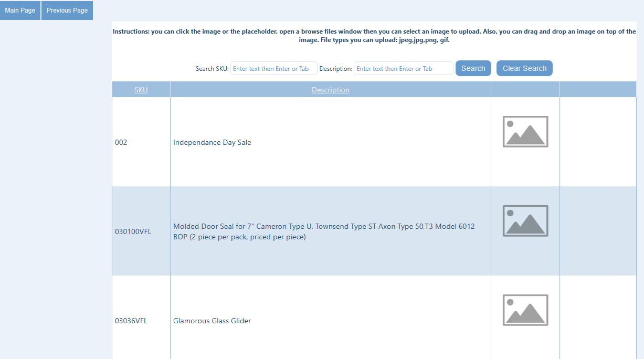The image size is (644, 359).
Task: Select the placeholder image for Glamorous Glass Glider
Action: click(x=525, y=310)
